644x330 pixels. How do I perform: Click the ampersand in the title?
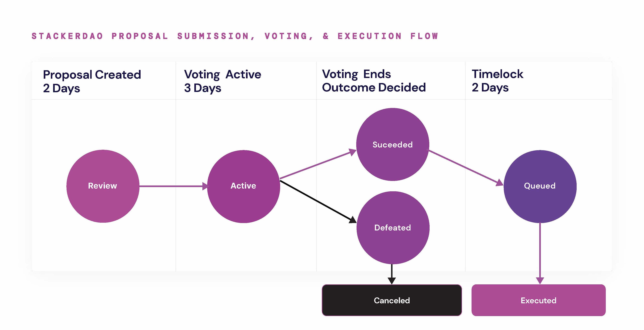click(x=326, y=36)
